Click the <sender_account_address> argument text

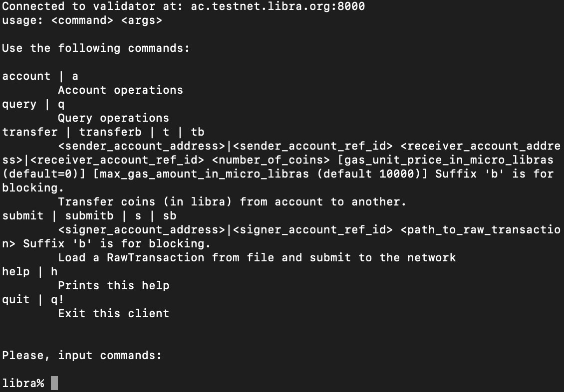tap(142, 146)
